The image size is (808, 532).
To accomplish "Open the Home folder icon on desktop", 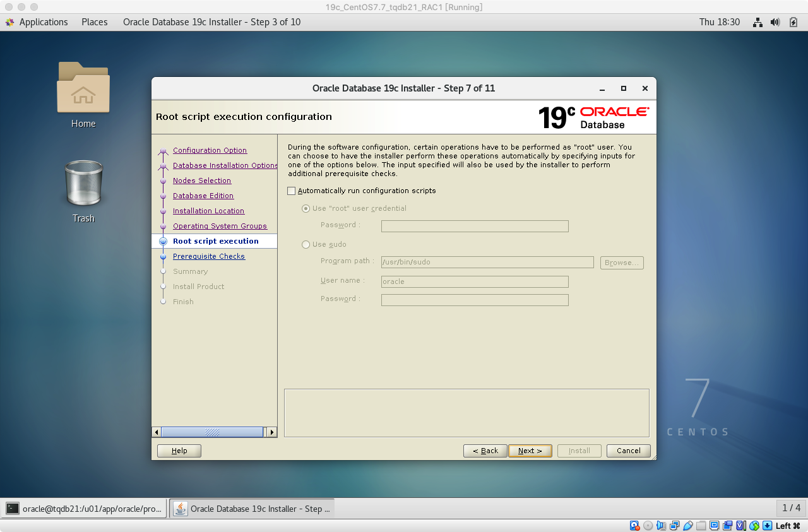I will [x=83, y=87].
